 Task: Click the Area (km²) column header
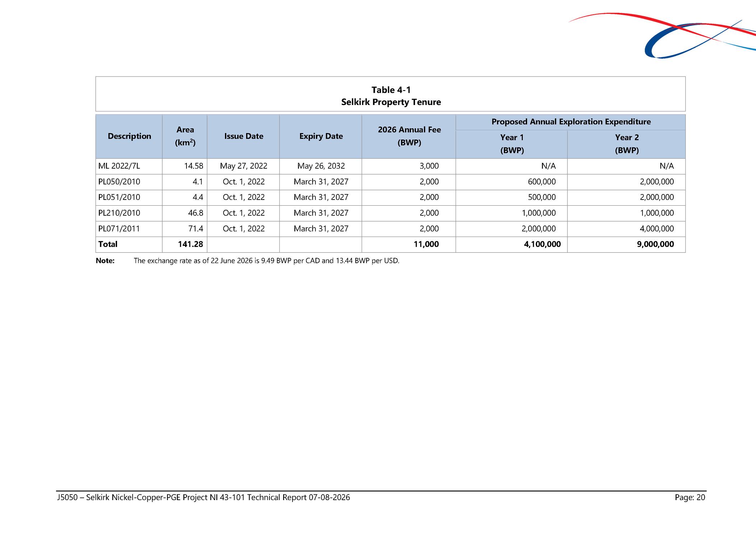(185, 136)
